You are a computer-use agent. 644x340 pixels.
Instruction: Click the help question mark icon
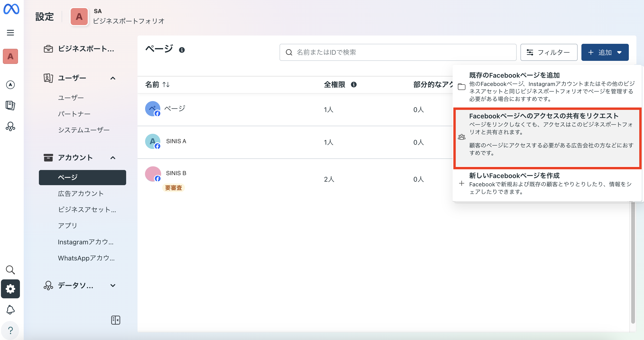pyautogui.click(x=10, y=330)
